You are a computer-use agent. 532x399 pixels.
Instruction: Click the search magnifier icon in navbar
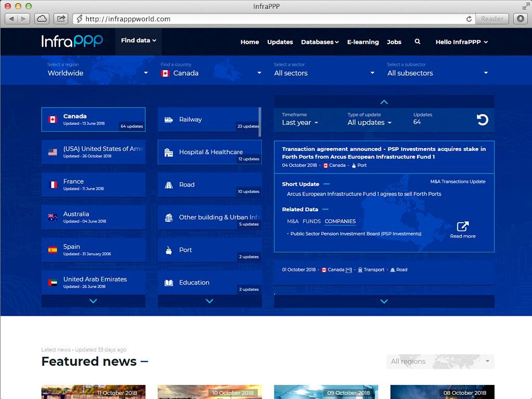(x=417, y=42)
